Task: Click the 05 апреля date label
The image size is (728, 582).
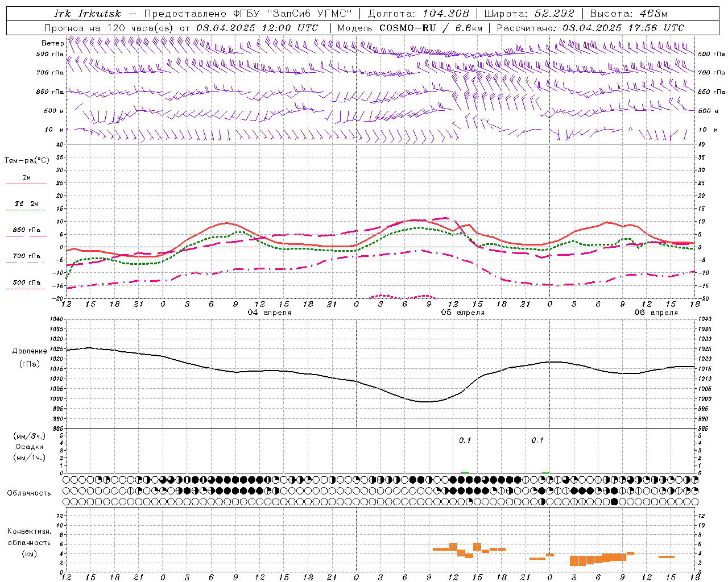Action: [x=463, y=313]
